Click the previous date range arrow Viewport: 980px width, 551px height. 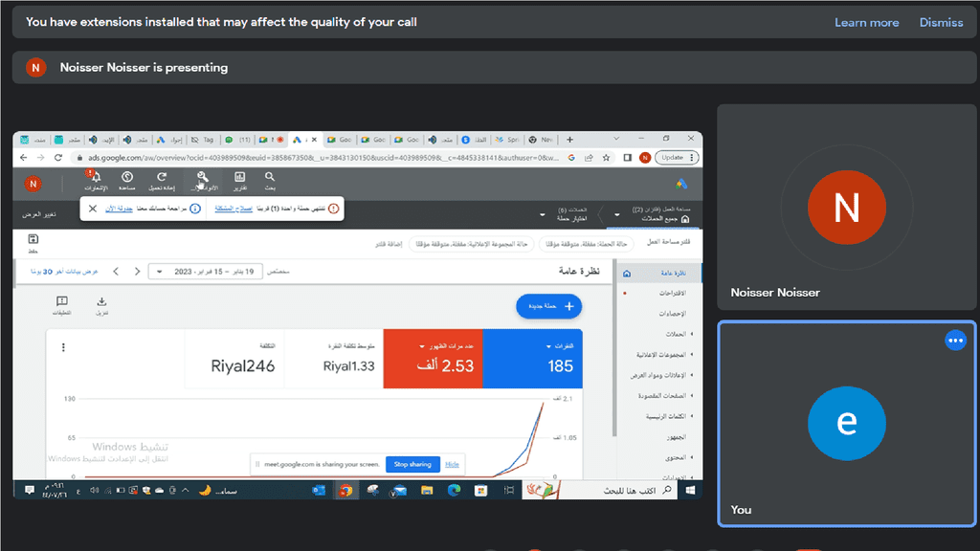click(x=116, y=272)
